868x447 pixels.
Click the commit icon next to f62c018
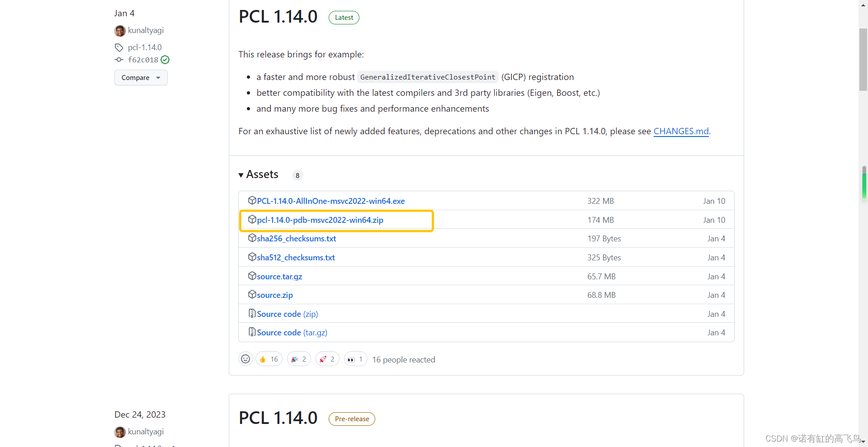point(119,60)
